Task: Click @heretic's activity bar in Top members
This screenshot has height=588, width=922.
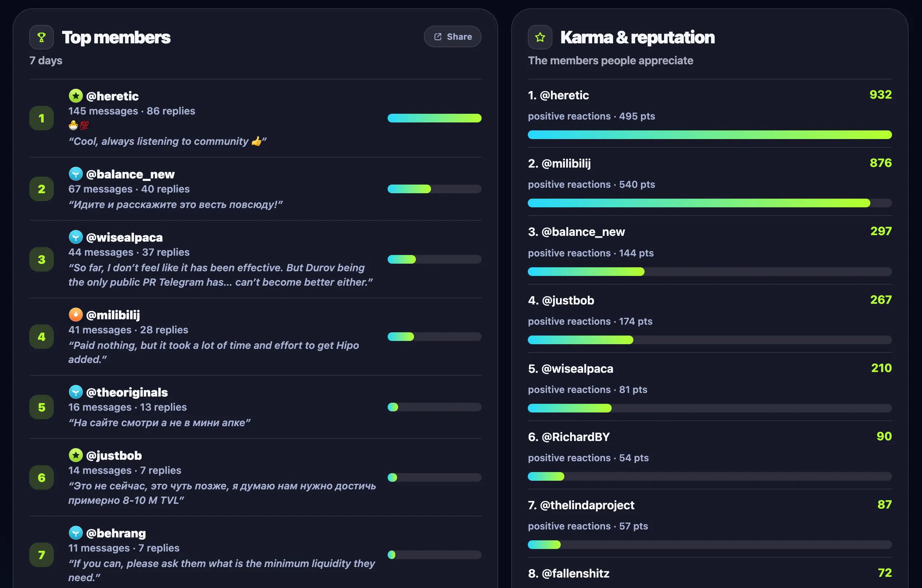Action: point(434,118)
